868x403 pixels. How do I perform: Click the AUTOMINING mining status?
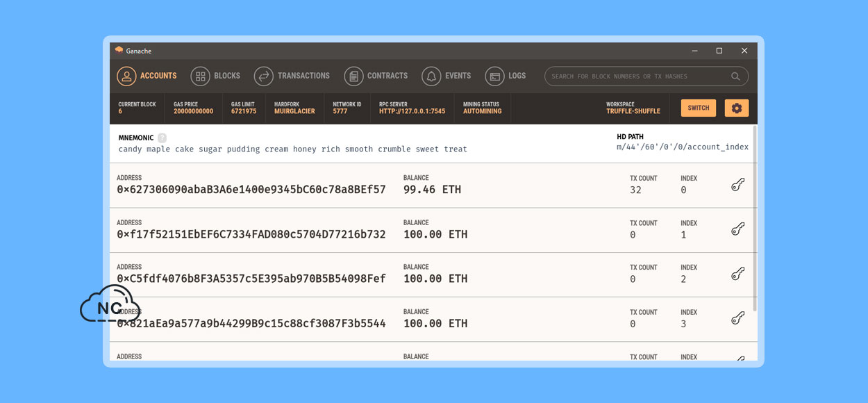point(483,111)
